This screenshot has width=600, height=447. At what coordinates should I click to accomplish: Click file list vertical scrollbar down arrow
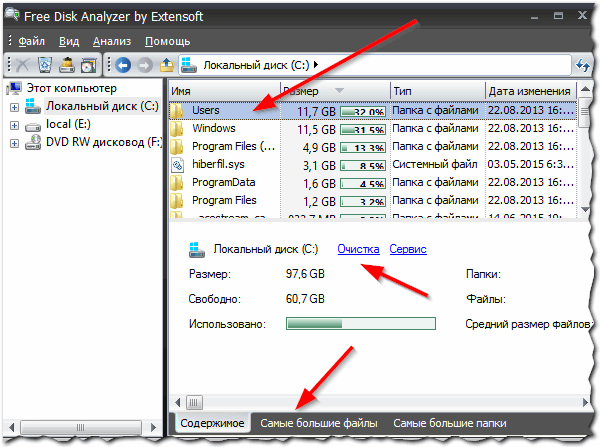(585, 209)
